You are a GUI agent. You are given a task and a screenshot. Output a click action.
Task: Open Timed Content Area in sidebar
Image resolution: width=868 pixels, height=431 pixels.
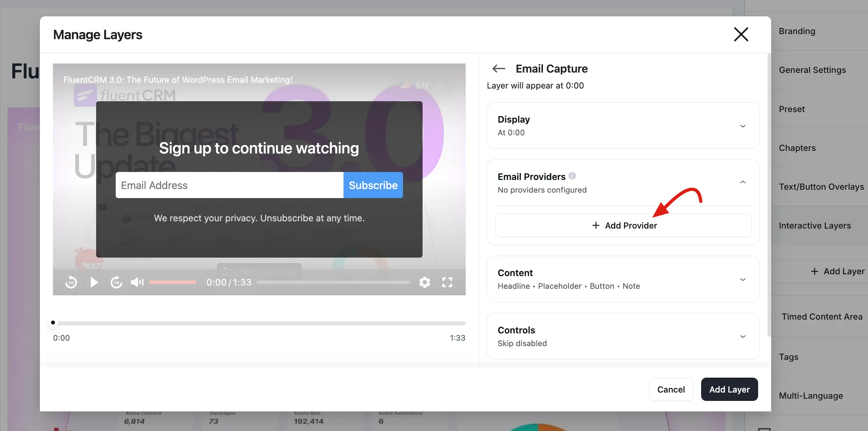[x=822, y=317]
